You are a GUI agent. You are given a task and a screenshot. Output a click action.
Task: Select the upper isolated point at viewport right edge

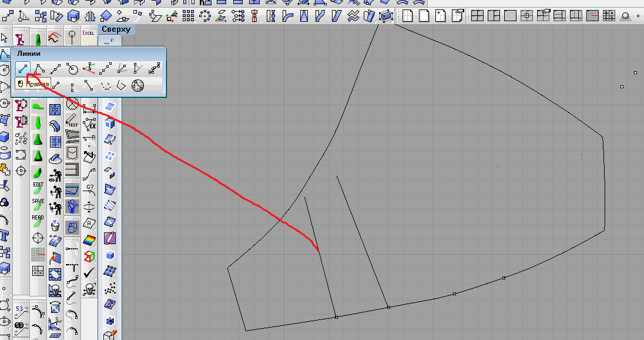coord(635,73)
